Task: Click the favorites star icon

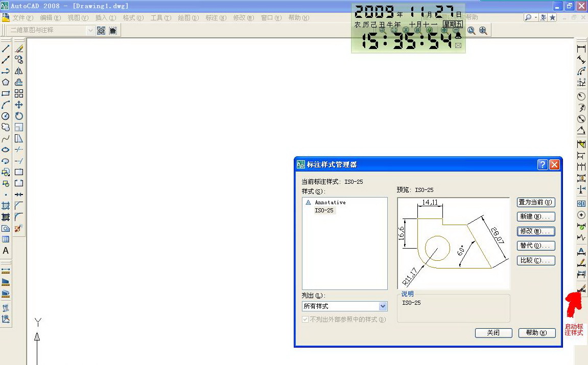Action: point(552,18)
